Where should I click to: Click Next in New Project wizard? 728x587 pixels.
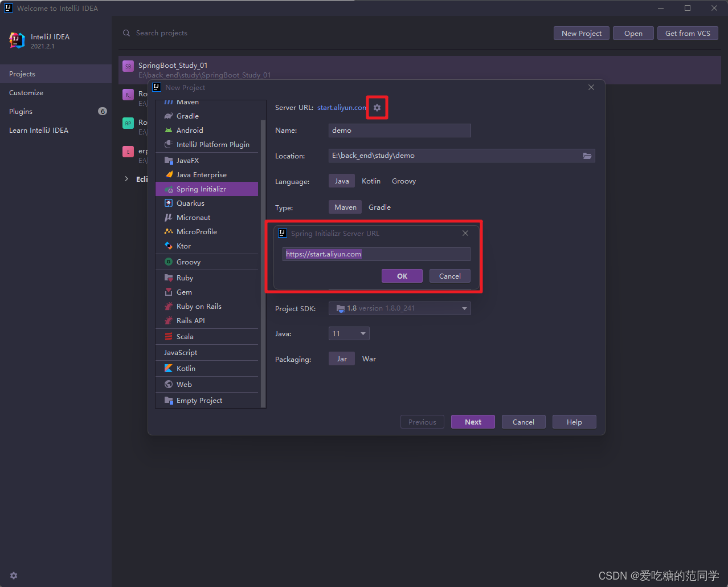coord(473,422)
